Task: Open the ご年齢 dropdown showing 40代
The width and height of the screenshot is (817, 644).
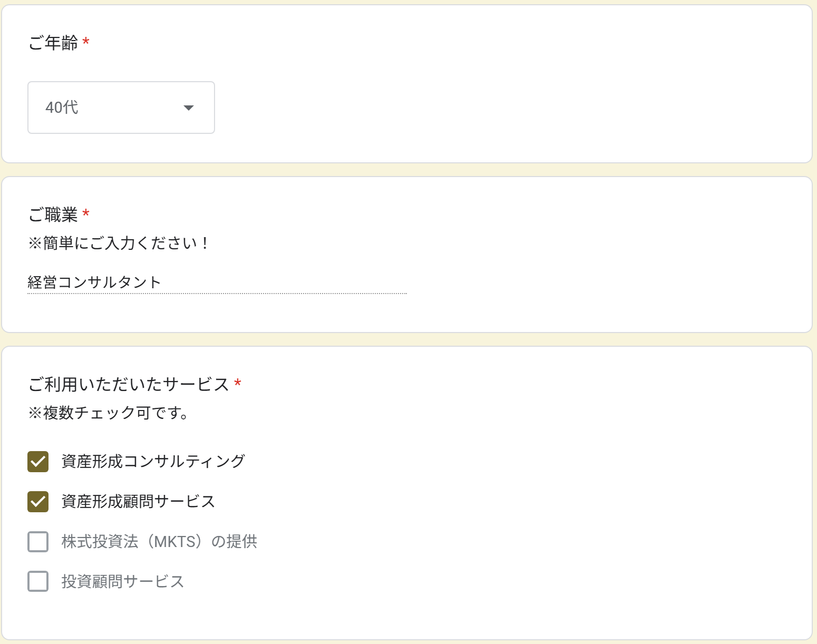Action: (x=121, y=108)
